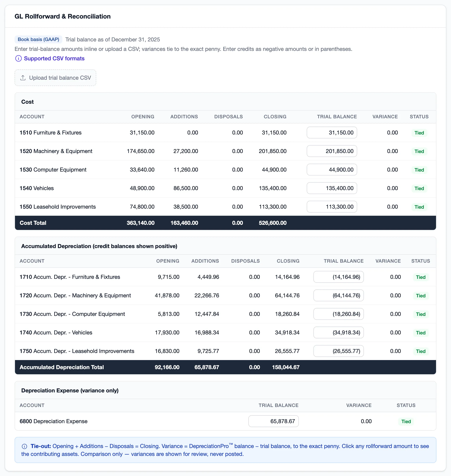Click accumulated depreciation additions 9,725.77
Screen dimensions: 451x476
pos(208,351)
